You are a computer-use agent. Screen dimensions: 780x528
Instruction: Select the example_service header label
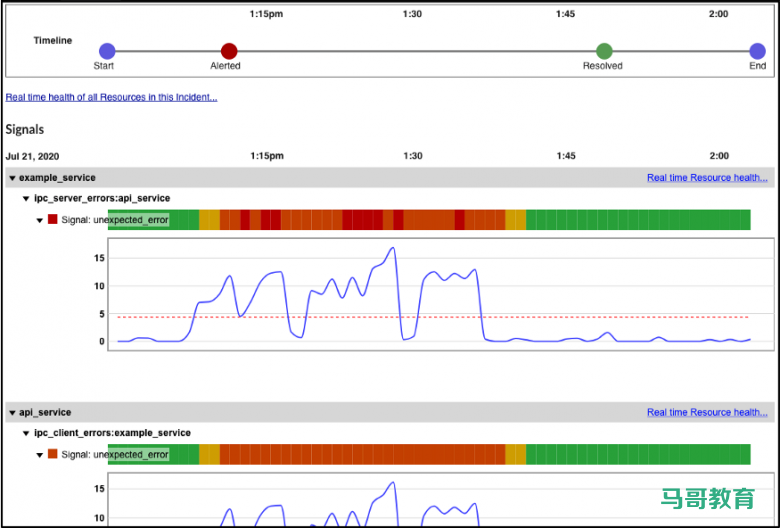(57, 178)
